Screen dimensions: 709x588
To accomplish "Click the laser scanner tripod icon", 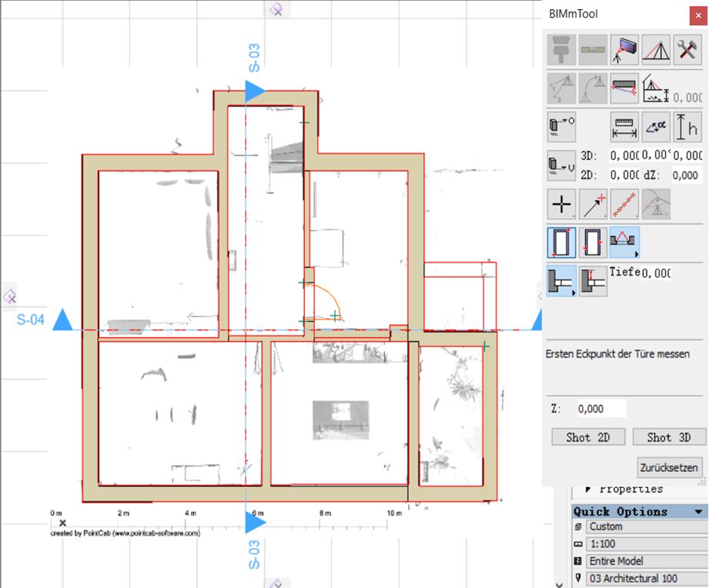I will [x=624, y=49].
